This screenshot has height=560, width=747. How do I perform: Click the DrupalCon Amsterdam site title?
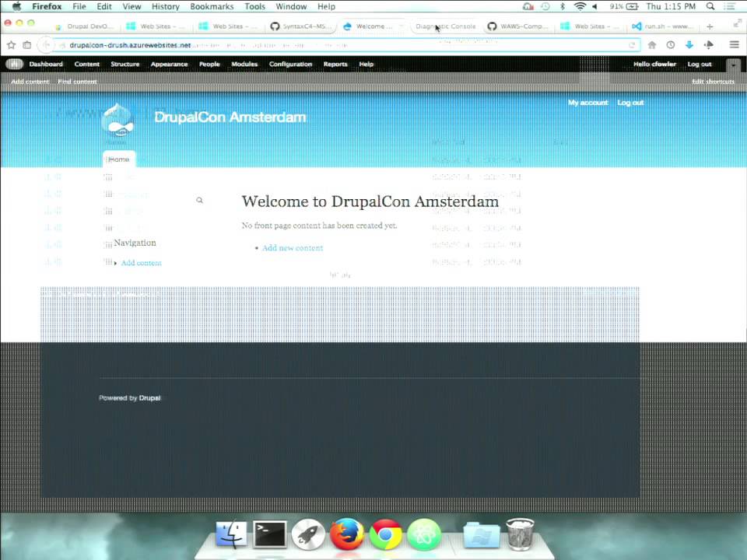tap(230, 117)
